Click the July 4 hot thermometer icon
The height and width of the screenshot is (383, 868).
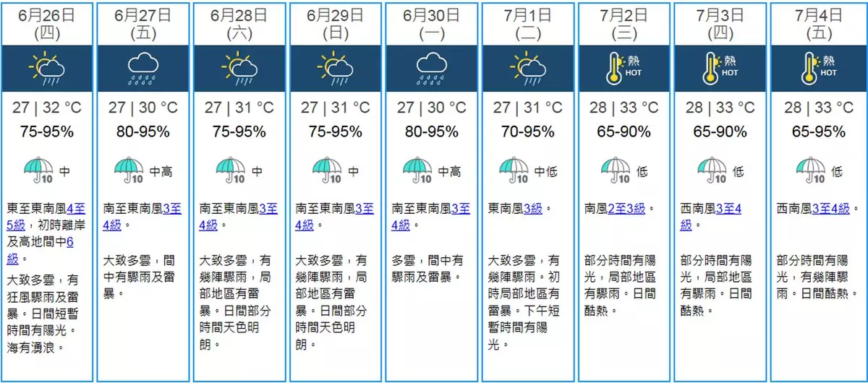[x=817, y=68]
